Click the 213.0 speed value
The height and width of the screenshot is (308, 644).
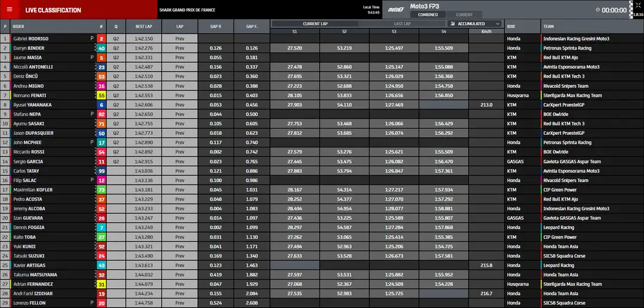click(x=487, y=105)
